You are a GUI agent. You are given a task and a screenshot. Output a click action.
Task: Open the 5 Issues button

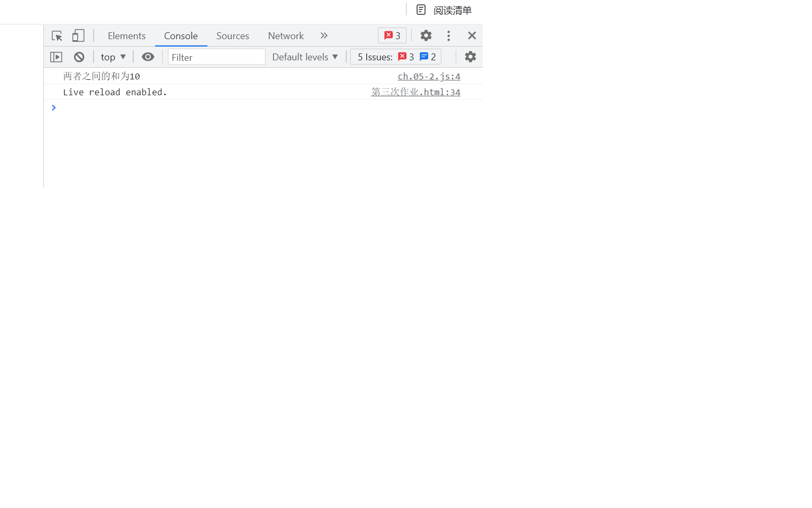click(396, 57)
